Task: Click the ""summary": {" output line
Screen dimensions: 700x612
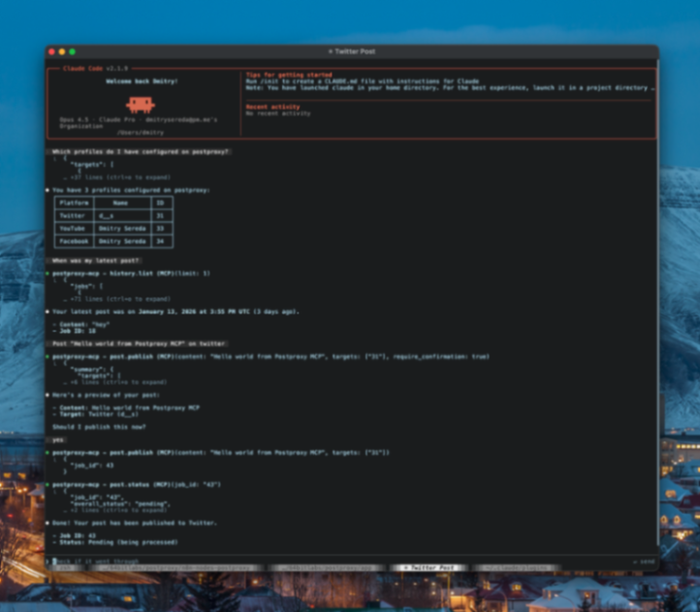Action: tap(92, 370)
